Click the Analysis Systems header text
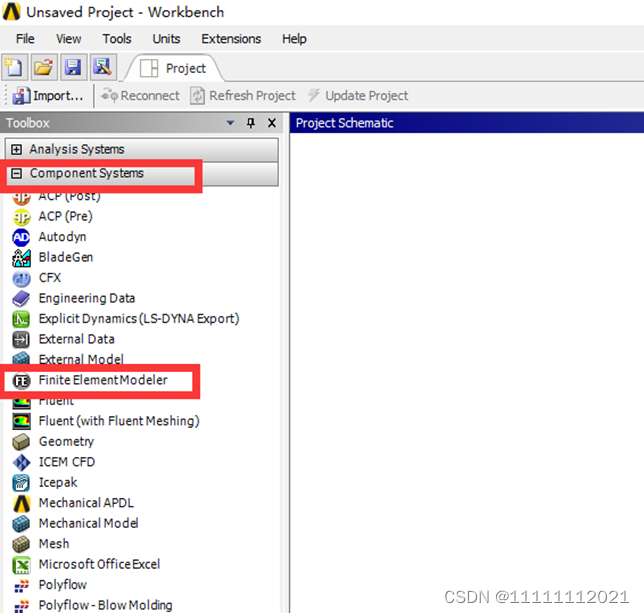 pos(77,149)
